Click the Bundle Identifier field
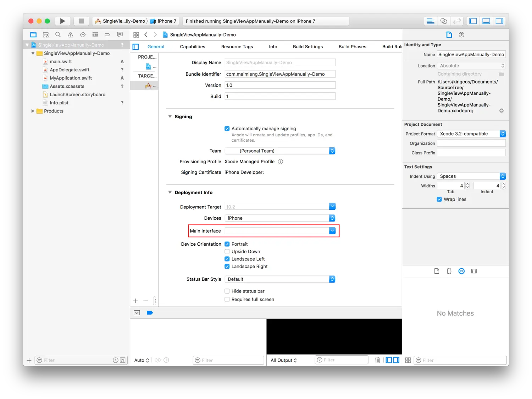This screenshot has height=399, width=532. click(280, 74)
